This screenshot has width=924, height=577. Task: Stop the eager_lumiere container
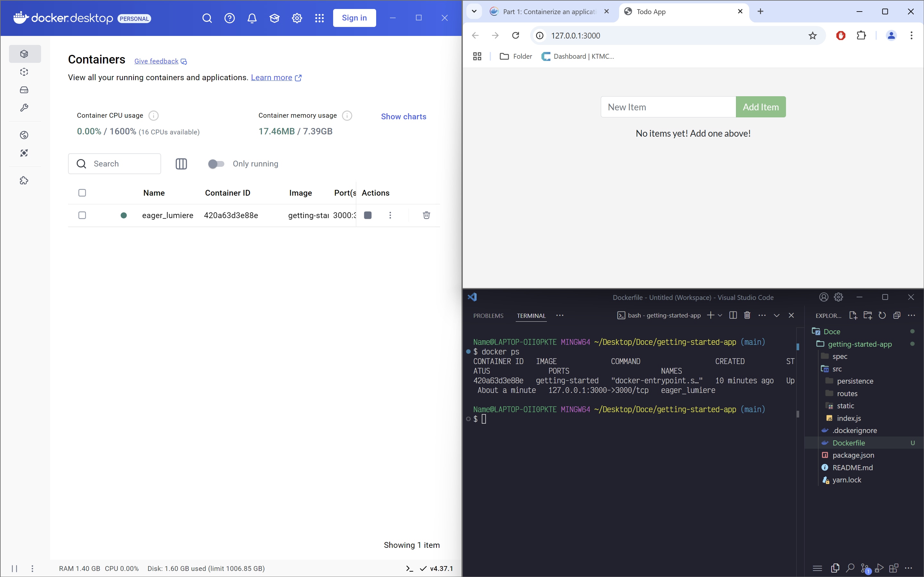(x=368, y=215)
